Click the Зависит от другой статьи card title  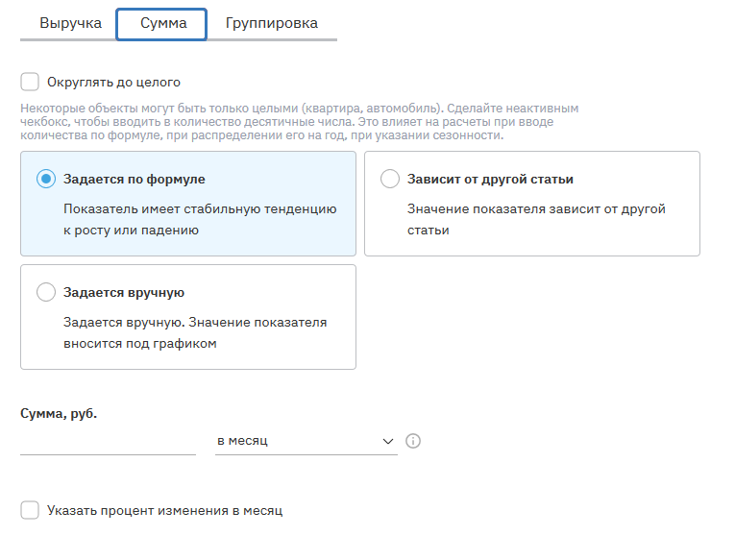point(490,179)
